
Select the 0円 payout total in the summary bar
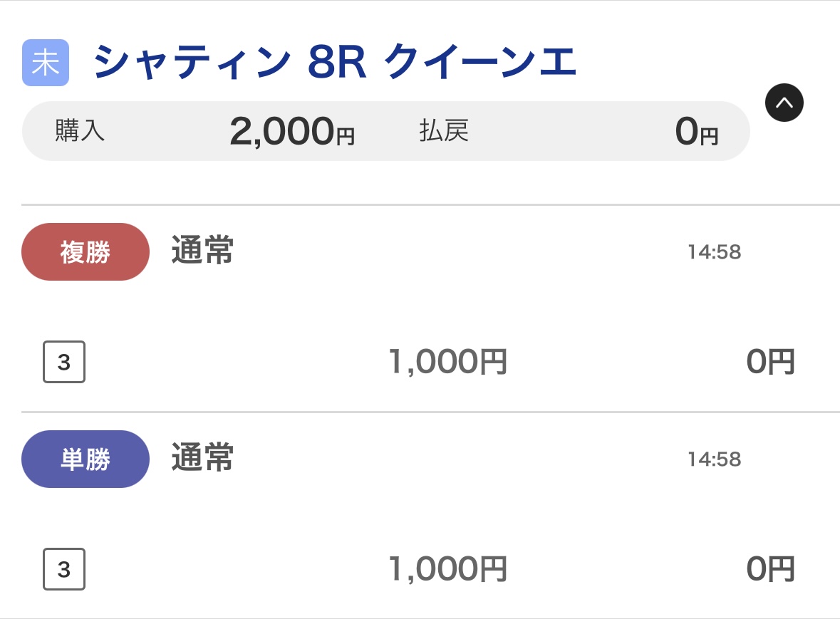click(x=696, y=132)
